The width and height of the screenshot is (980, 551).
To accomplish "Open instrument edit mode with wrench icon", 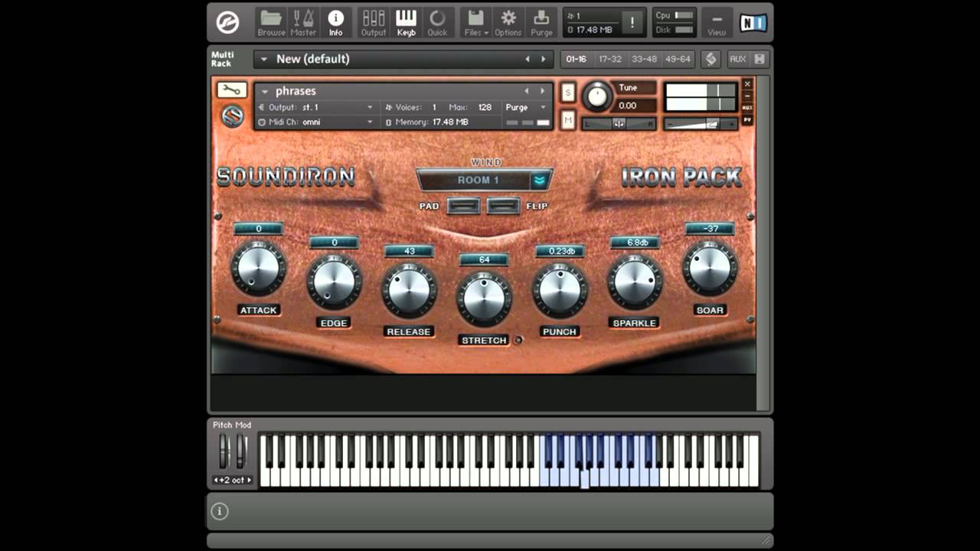I will (x=232, y=90).
